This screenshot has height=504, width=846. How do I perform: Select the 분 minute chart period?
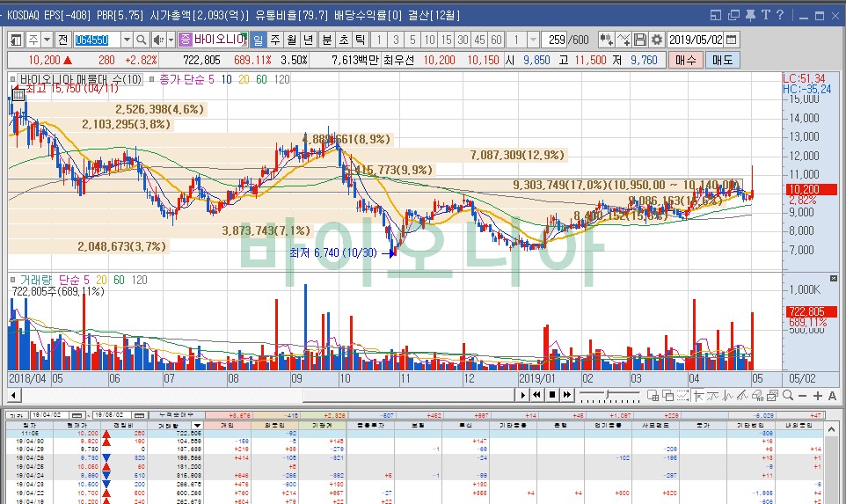pos(327,40)
